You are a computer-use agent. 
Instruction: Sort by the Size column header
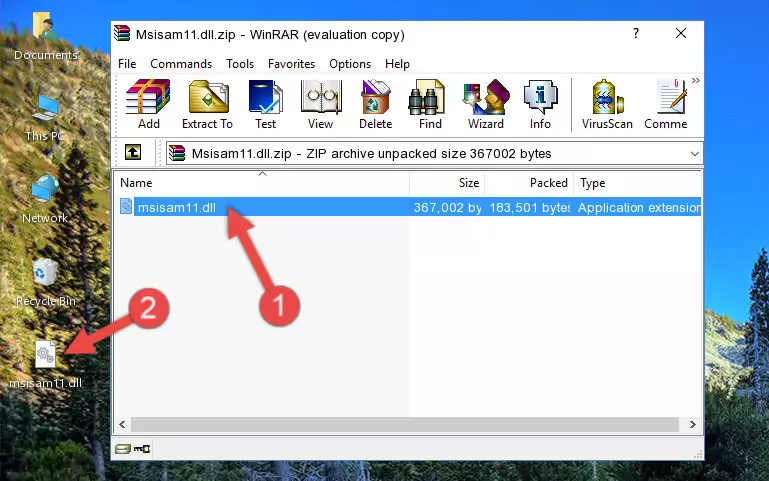click(447, 183)
